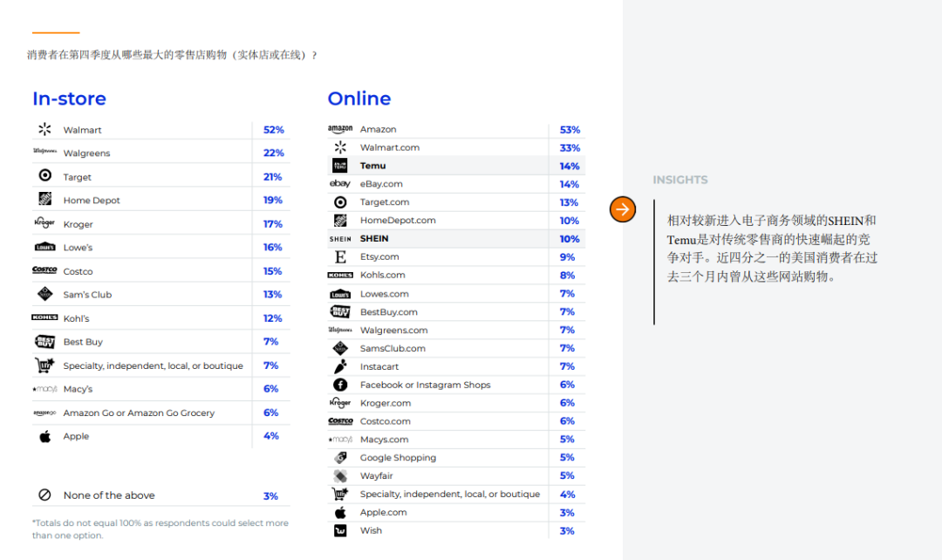Switch to the Online section heading

(x=359, y=99)
